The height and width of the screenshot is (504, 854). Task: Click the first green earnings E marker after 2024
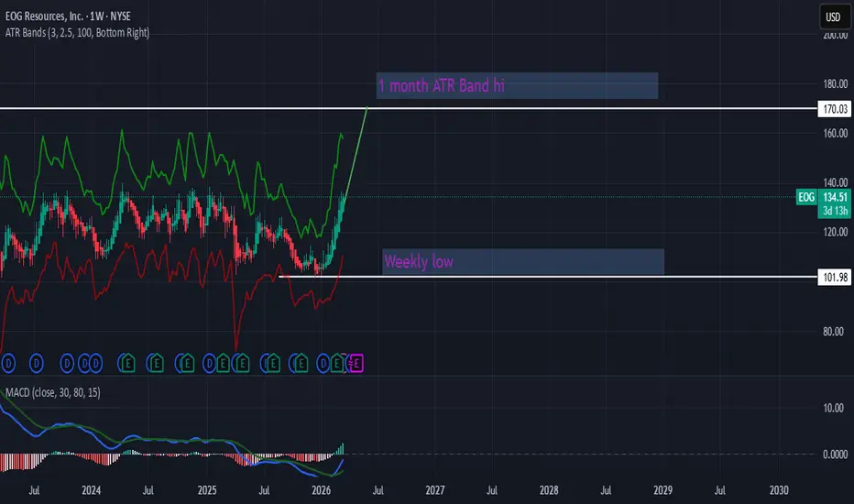pos(127,364)
